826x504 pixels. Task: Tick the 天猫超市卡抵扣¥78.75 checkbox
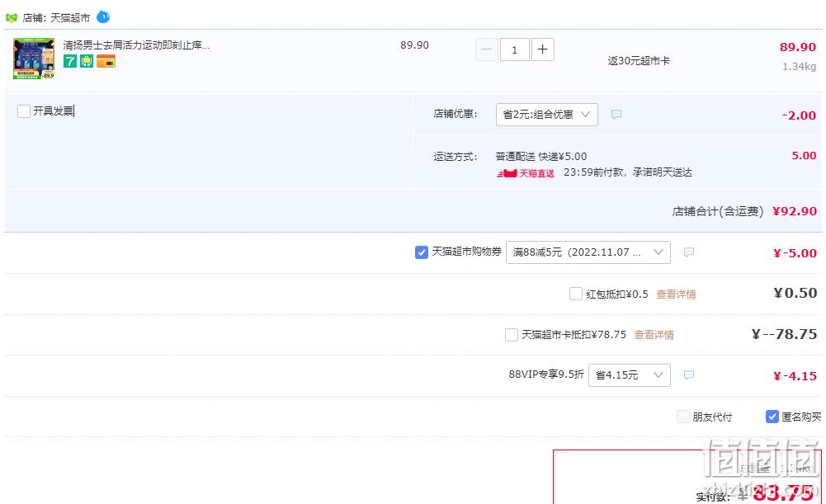click(x=512, y=334)
